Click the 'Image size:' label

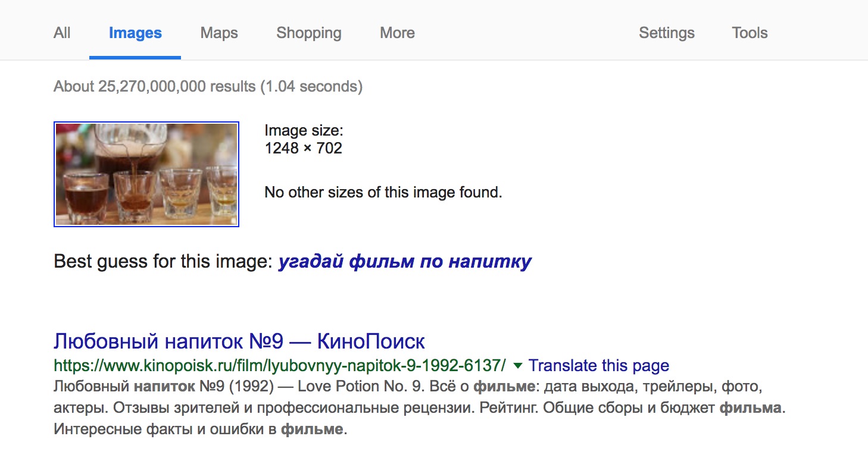point(304,130)
